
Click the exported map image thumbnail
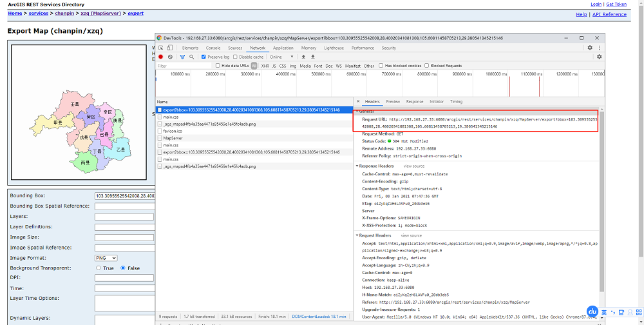coord(79,112)
